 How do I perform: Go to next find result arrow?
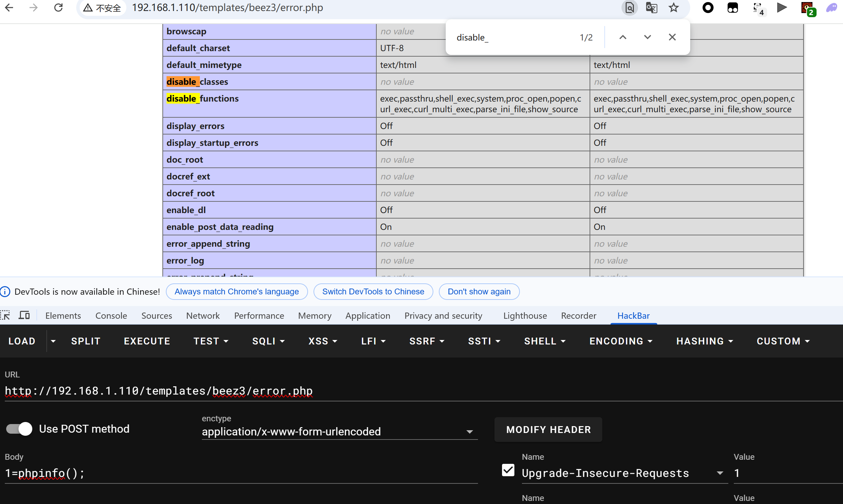pyautogui.click(x=647, y=37)
